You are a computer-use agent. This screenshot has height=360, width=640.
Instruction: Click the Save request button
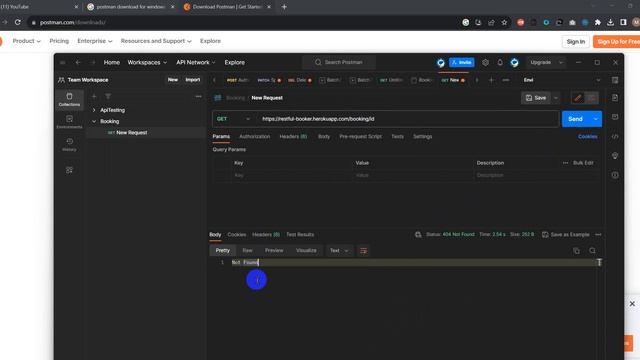536,98
